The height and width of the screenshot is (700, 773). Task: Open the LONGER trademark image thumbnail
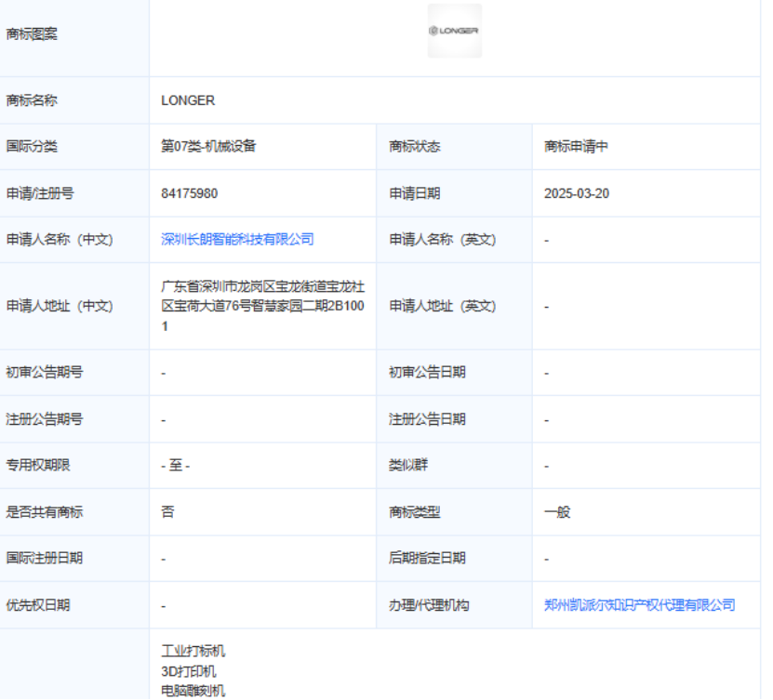[x=455, y=31]
